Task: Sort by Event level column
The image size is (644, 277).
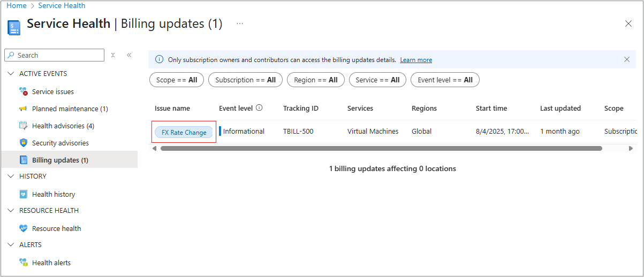Action: (236, 109)
